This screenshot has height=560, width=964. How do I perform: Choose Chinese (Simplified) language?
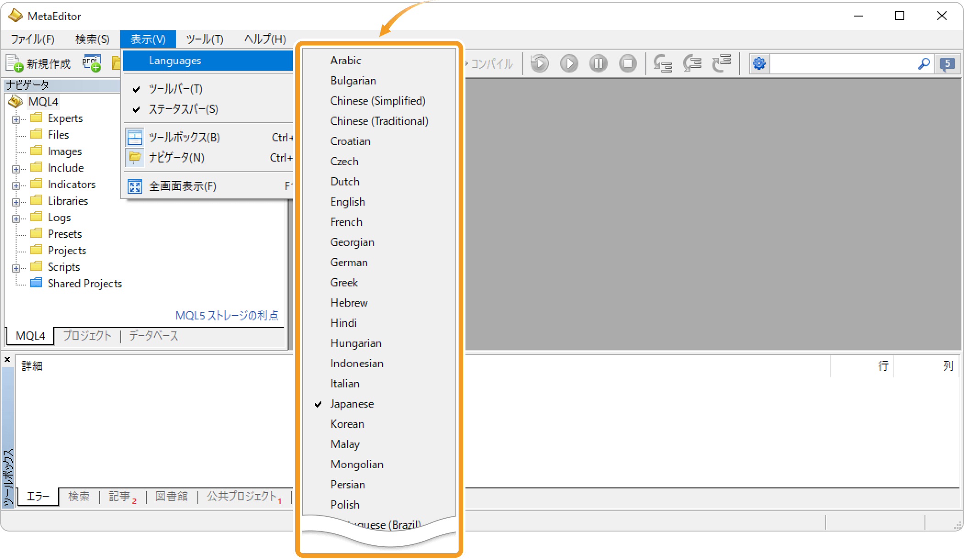[379, 101]
